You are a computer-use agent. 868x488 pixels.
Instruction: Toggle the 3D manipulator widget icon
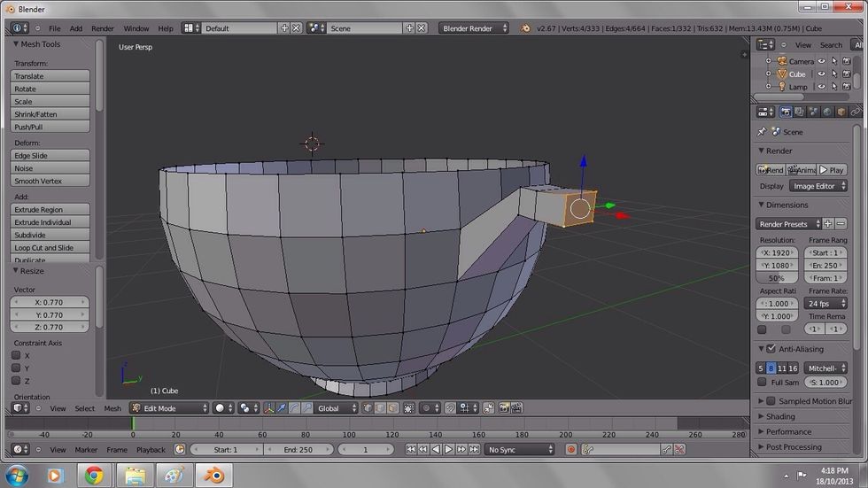coord(267,408)
